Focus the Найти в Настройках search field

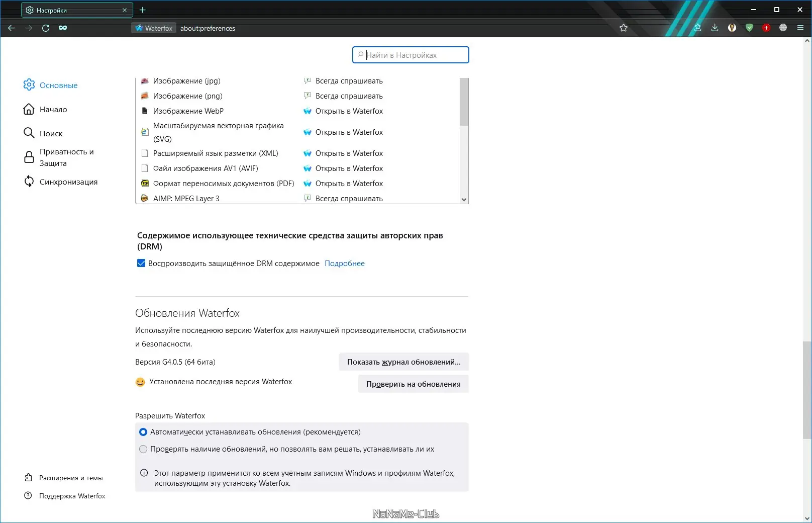(411, 55)
